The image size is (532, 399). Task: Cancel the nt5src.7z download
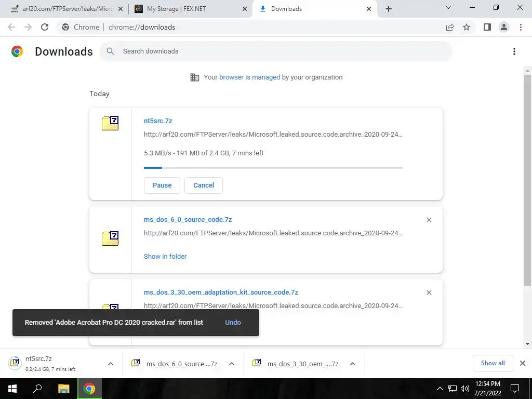click(x=204, y=185)
